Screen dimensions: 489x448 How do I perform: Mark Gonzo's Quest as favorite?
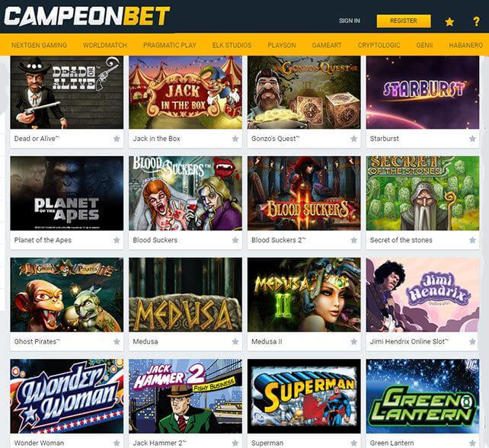(x=353, y=139)
